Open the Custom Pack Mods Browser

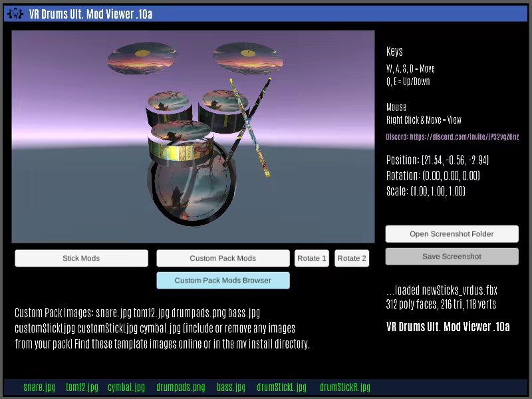pyautogui.click(x=223, y=281)
